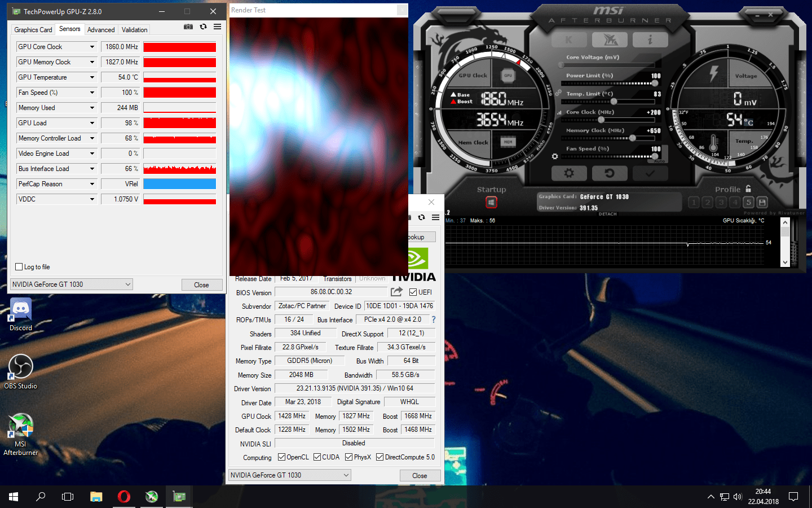Viewport: 812px width, 508px height.
Task: Select Afterburner profile slot 3
Action: (x=721, y=202)
